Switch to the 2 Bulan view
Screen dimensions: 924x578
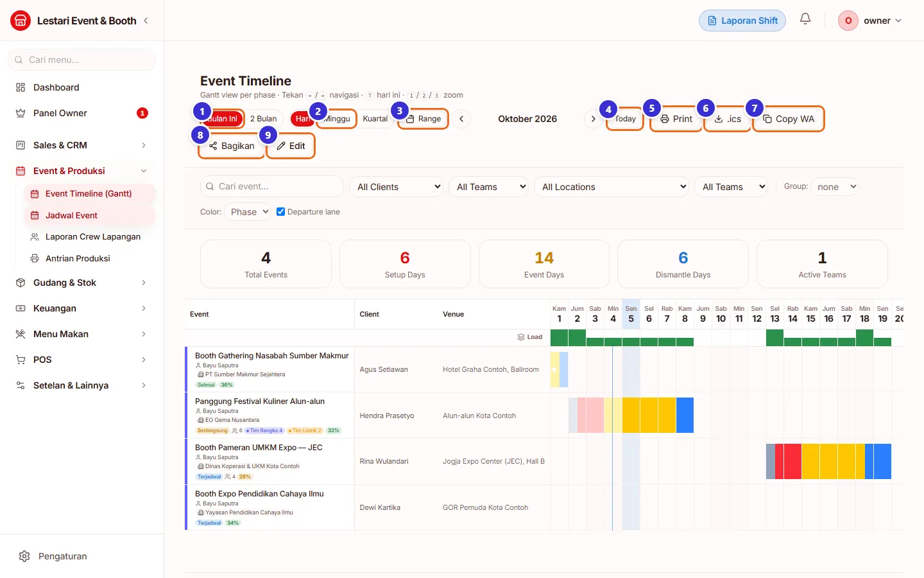pyautogui.click(x=263, y=119)
